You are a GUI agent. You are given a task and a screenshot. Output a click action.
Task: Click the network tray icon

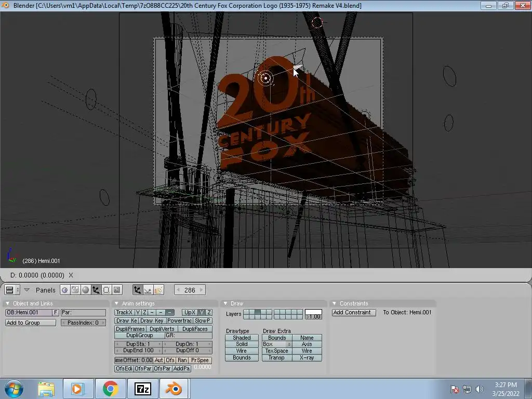[467, 390]
